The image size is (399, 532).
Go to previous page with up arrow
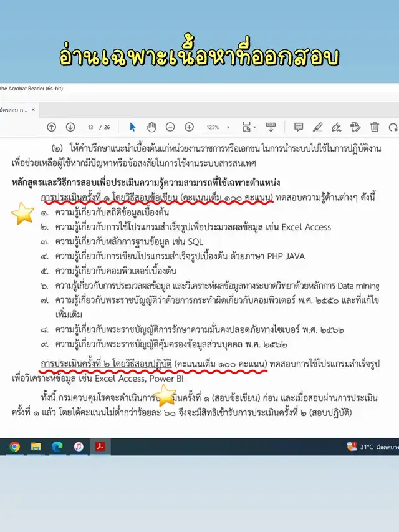coord(52,127)
